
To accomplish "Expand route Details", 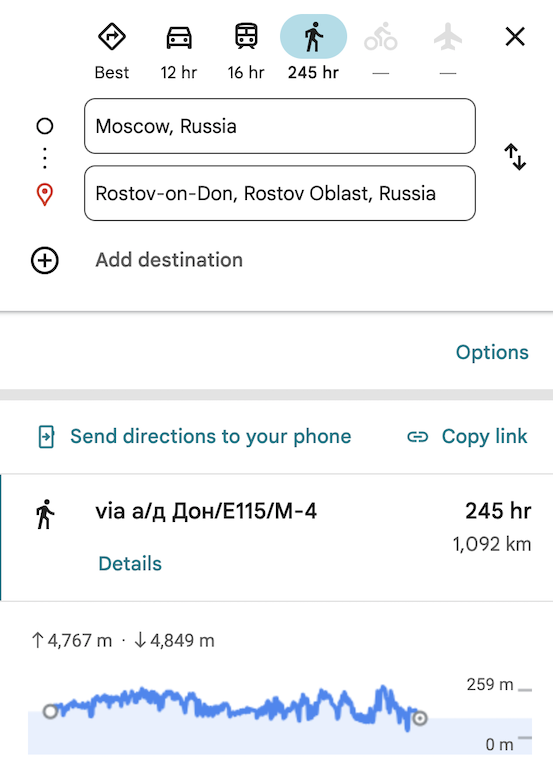I will pos(130,564).
